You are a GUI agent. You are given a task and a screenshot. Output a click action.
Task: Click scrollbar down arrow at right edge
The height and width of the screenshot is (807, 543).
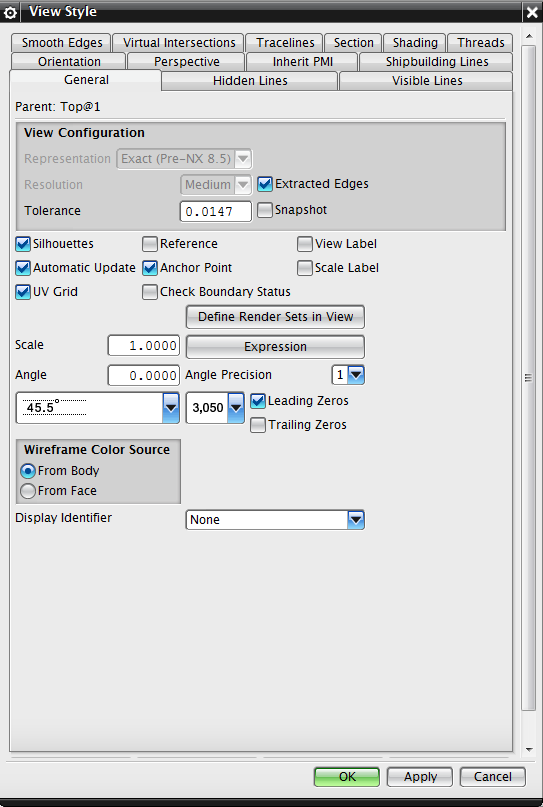(529, 750)
